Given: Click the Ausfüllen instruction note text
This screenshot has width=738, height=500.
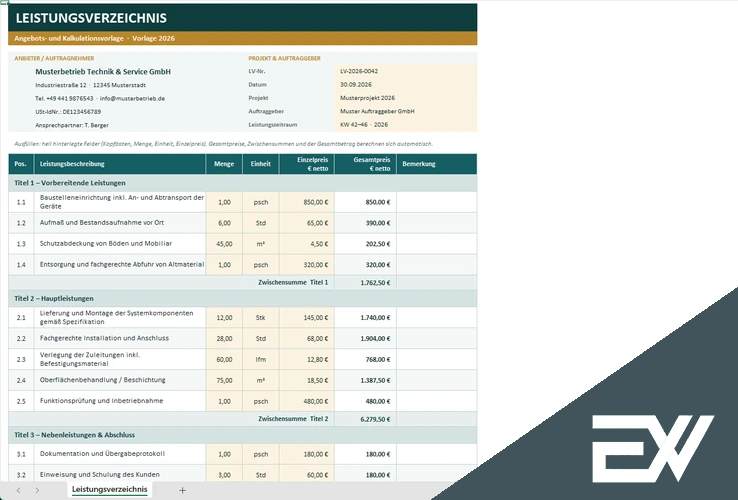Looking at the screenshot, I should (224, 144).
